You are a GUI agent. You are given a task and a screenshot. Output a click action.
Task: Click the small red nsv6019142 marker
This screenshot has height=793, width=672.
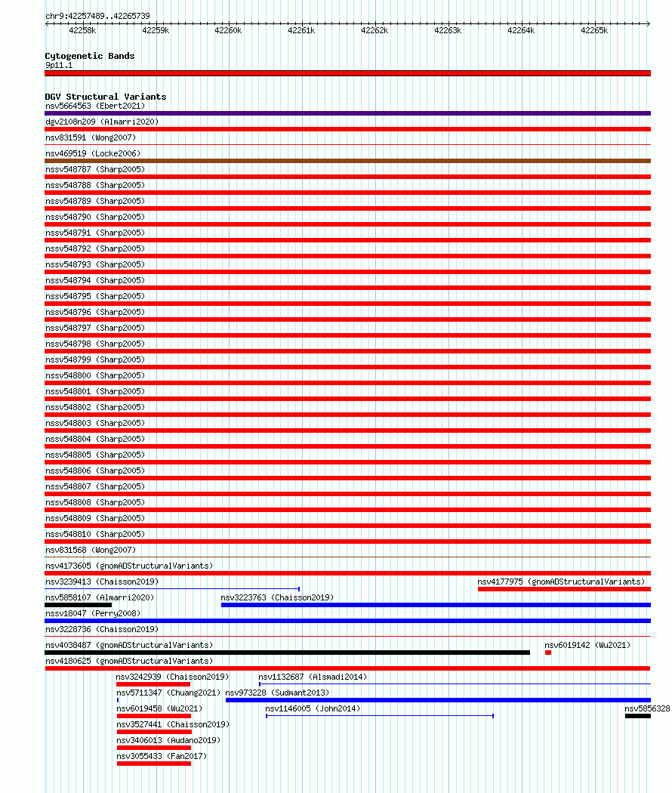548,653
